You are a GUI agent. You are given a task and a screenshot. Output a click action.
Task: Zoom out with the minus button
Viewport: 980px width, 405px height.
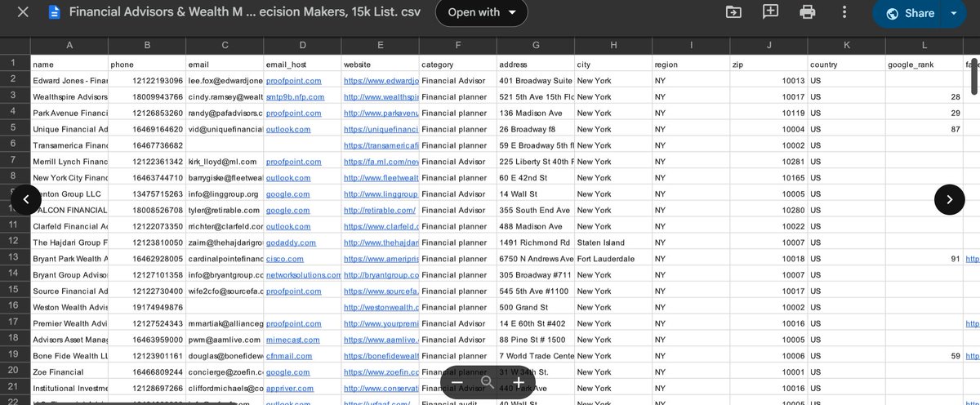[457, 382]
